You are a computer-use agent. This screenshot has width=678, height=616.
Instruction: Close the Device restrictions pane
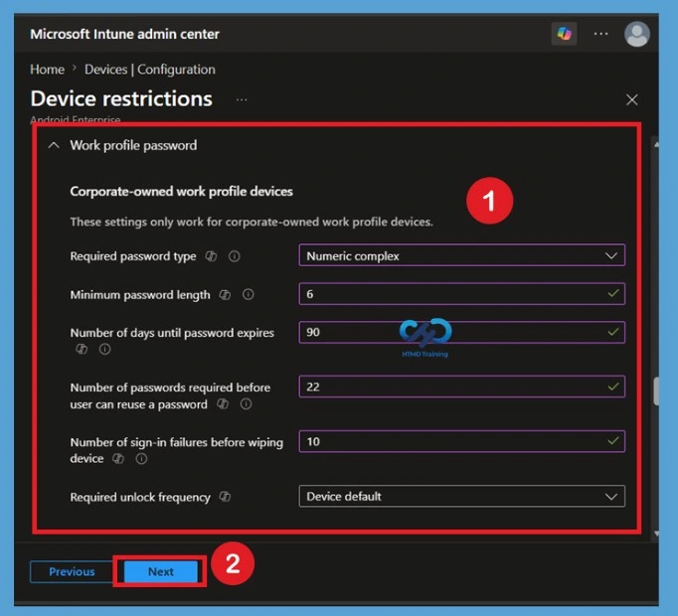click(631, 100)
